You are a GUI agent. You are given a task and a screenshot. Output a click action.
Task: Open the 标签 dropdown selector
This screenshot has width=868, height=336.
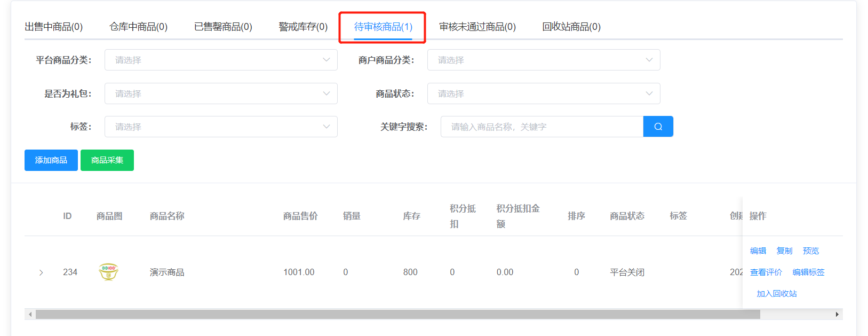pos(221,127)
